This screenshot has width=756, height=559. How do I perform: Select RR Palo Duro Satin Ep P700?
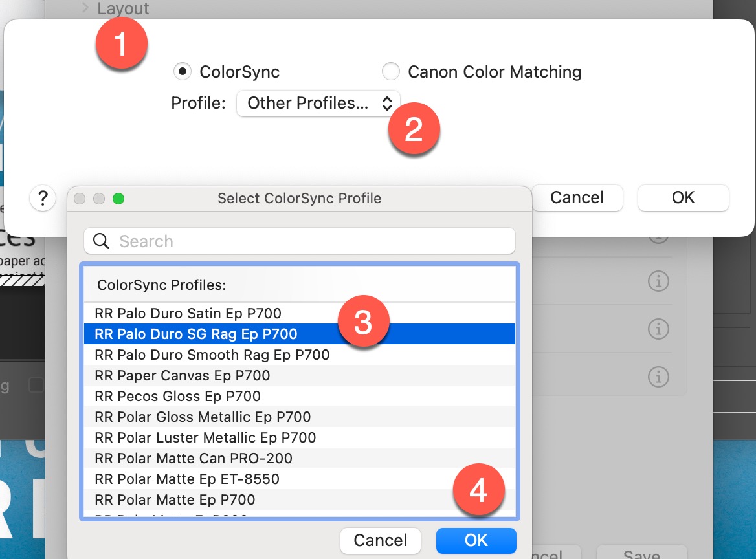[x=188, y=314]
